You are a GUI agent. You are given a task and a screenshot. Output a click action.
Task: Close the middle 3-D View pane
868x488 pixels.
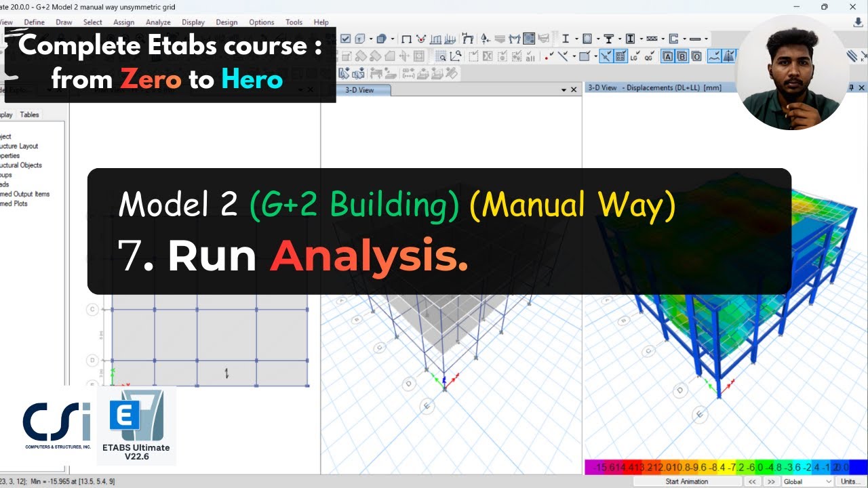(x=574, y=89)
